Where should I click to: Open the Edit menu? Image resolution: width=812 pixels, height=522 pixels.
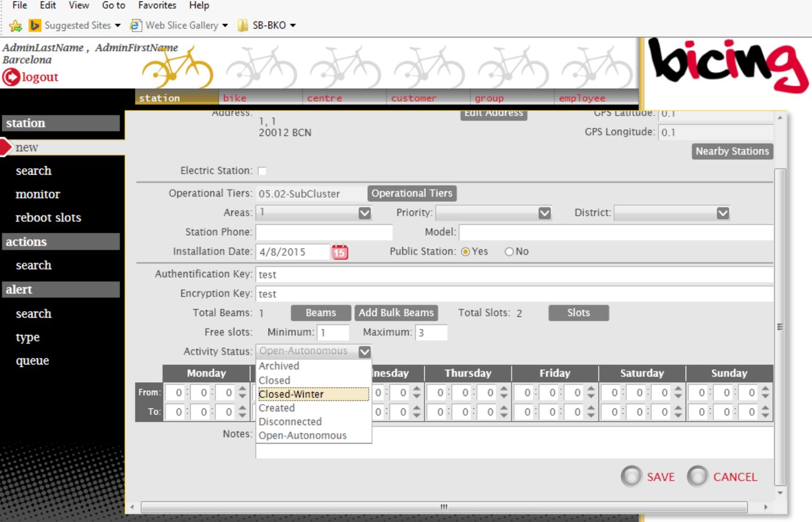click(x=48, y=6)
